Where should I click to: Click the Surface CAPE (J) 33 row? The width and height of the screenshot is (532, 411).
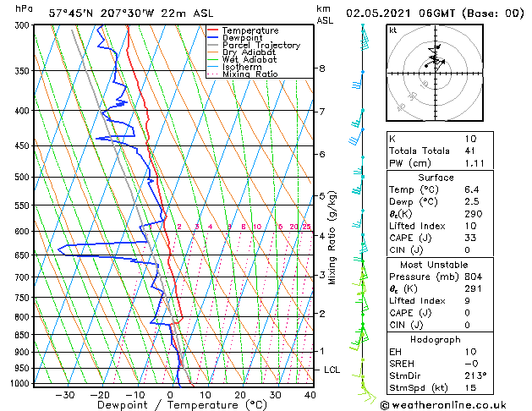440,238
